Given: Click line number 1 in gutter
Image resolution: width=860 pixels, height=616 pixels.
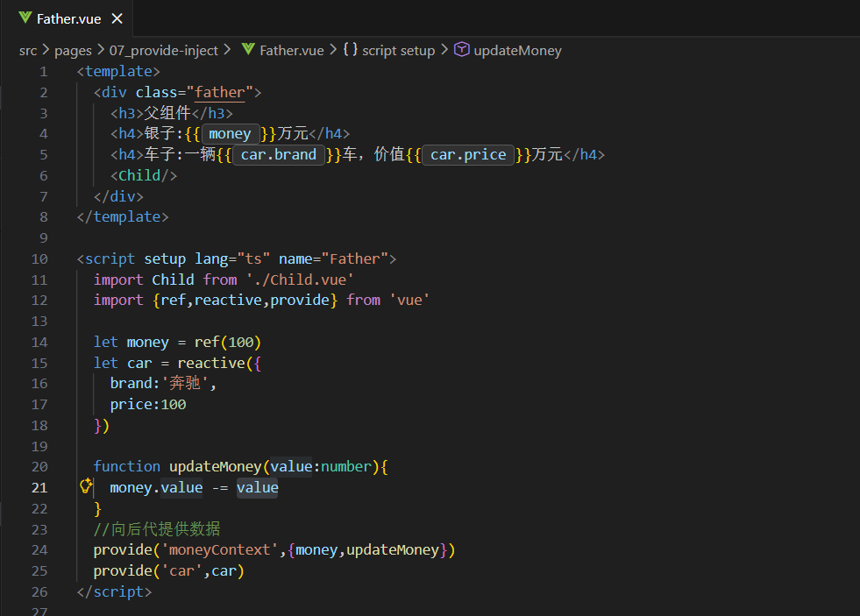Looking at the screenshot, I should [43, 72].
